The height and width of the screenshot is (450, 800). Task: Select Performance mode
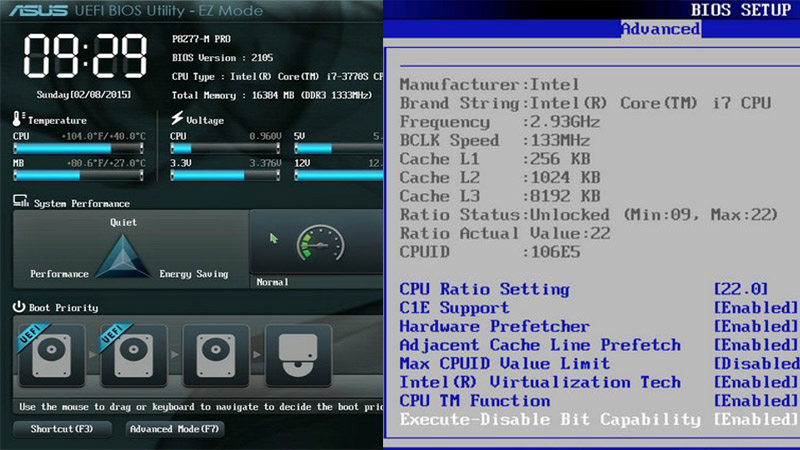click(x=59, y=274)
